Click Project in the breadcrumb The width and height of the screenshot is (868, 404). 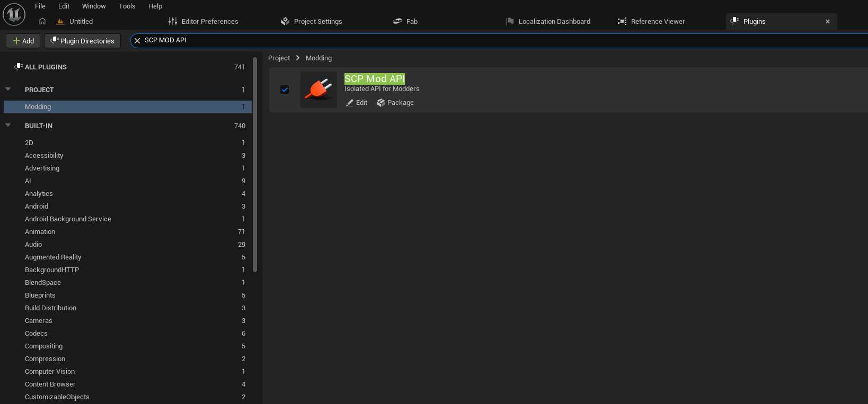click(279, 58)
